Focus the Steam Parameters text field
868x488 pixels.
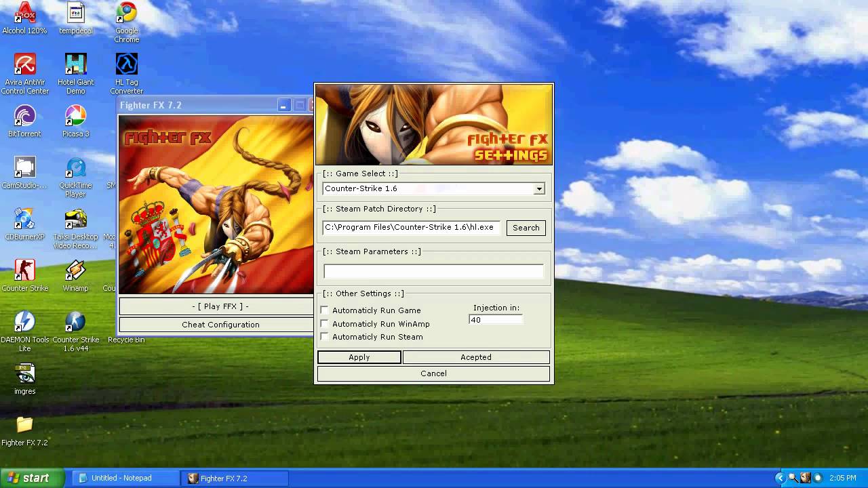(x=433, y=272)
